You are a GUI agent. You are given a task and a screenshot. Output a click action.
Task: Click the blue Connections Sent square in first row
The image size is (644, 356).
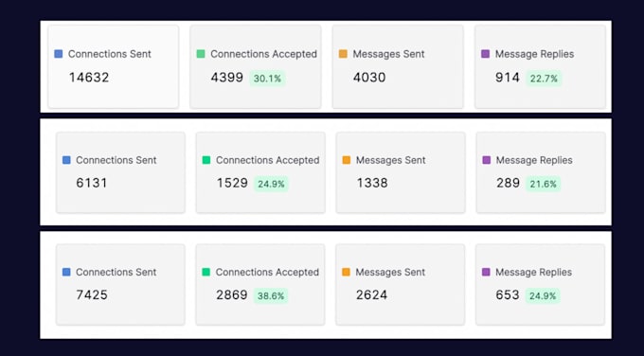[59, 54]
